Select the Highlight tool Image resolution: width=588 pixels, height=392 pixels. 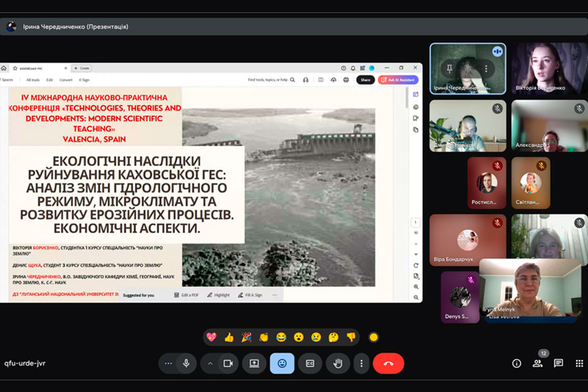(218, 295)
